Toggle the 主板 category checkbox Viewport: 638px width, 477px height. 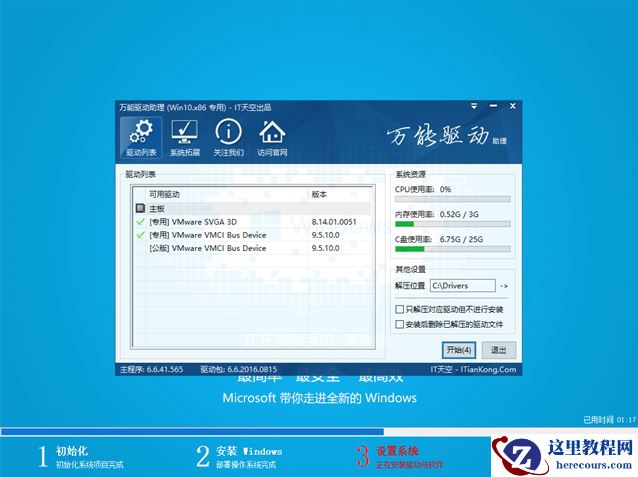pyautogui.click(x=140, y=208)
